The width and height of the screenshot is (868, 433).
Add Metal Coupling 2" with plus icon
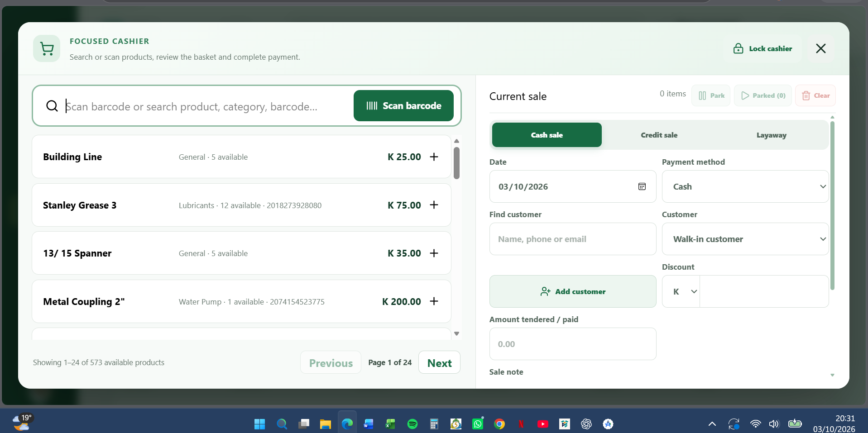[434, 301]
